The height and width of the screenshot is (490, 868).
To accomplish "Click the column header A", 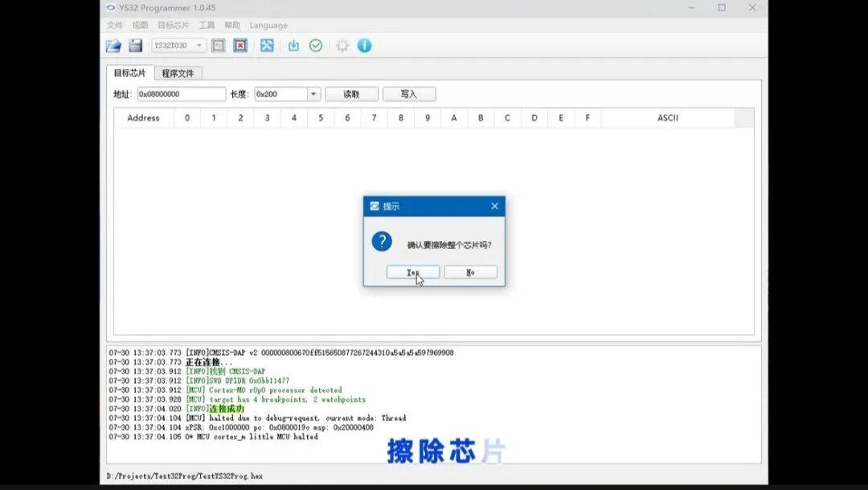I will click(x=454, y=118).
